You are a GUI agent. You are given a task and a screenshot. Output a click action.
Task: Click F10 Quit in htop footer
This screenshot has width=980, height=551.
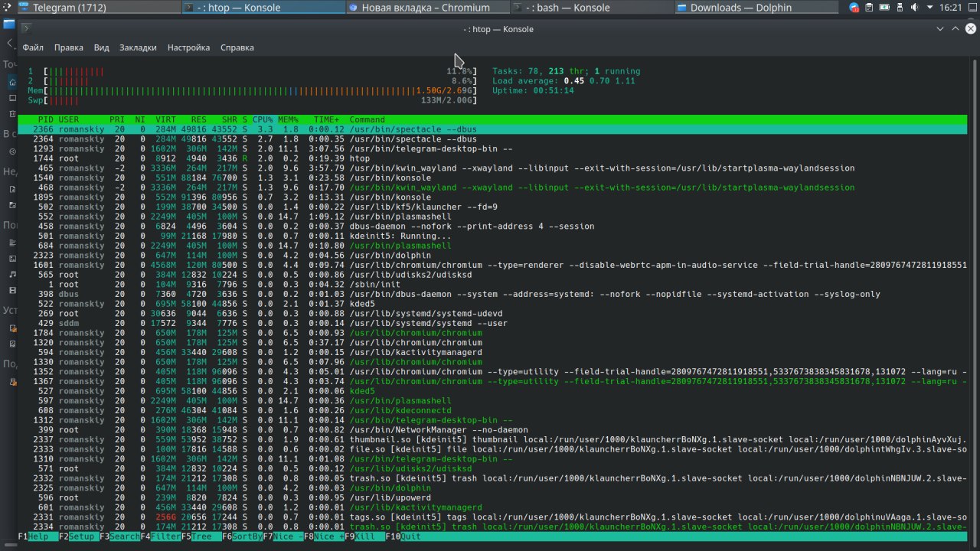(x=403, y=536)
